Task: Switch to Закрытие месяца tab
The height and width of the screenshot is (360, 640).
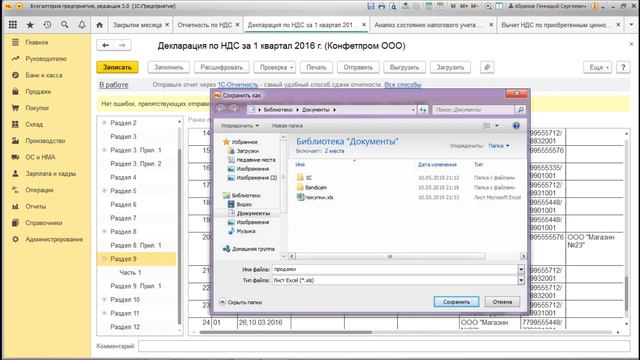Action: tap(137, 25)
